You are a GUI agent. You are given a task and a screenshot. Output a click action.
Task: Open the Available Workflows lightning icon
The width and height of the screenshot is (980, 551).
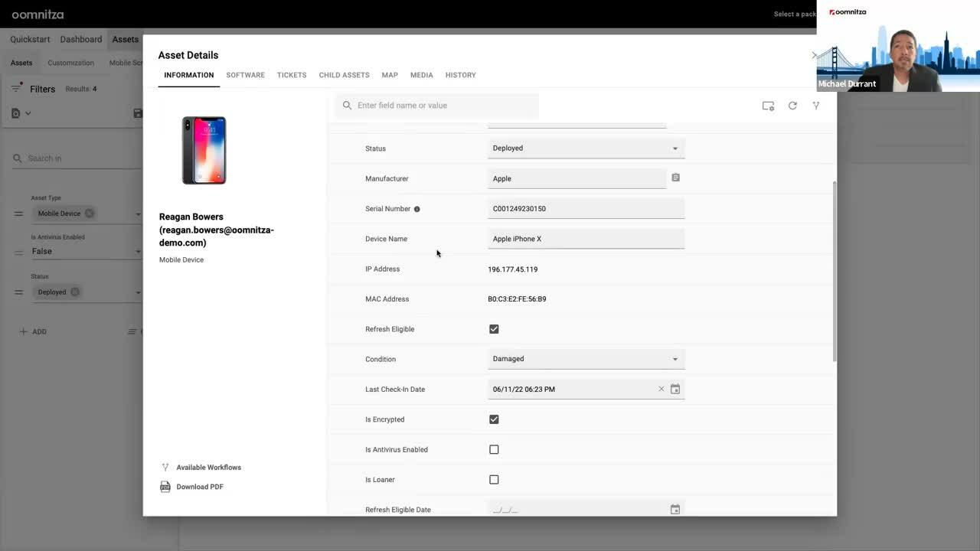164,467
